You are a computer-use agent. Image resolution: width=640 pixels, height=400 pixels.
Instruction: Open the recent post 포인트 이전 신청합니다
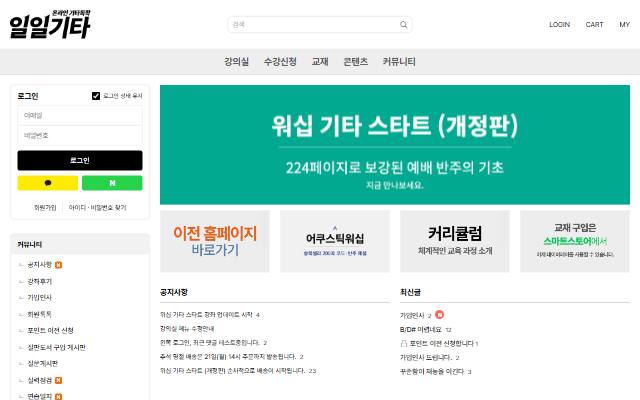click(444, 344)
